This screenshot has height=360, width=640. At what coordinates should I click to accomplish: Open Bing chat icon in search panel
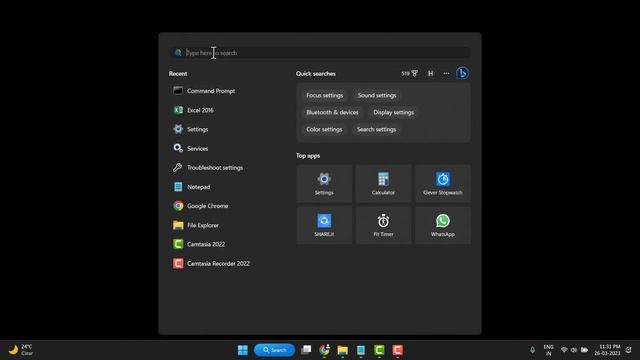click(x=462, y=73)
